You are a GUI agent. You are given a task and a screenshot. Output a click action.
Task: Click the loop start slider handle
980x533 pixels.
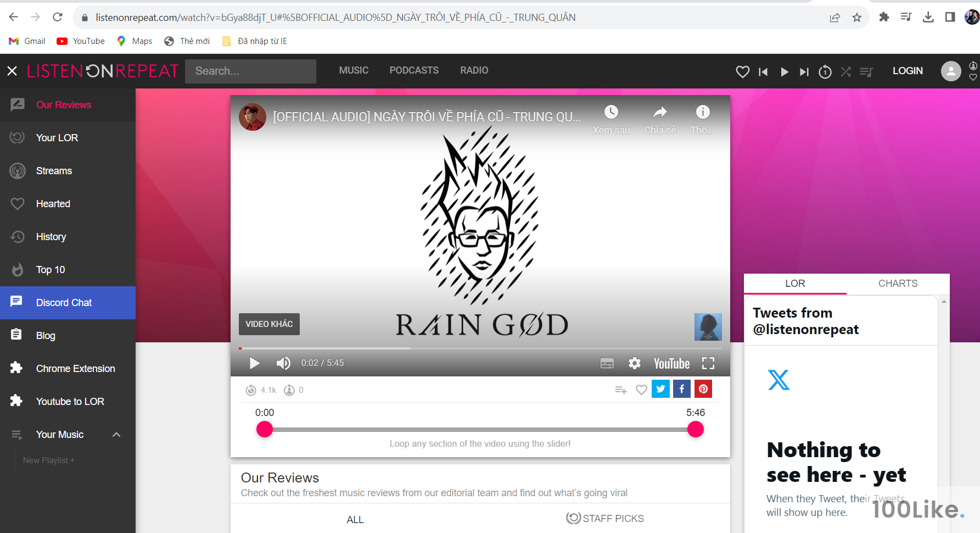[265, 429]
